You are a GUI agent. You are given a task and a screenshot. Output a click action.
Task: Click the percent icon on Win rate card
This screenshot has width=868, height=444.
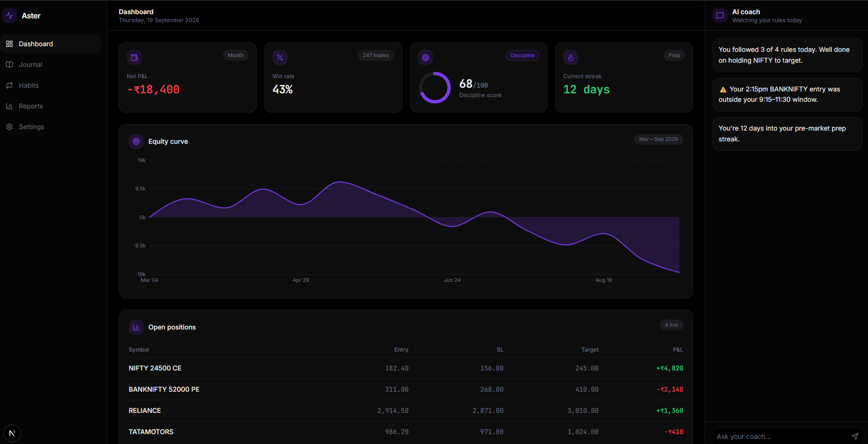coord(280,58)
